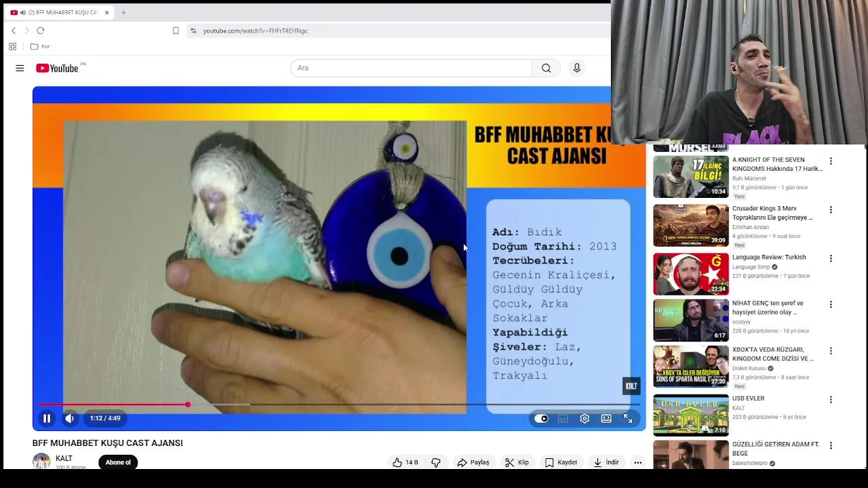
Task: Open the player settings gear
Action: [585, 418]
